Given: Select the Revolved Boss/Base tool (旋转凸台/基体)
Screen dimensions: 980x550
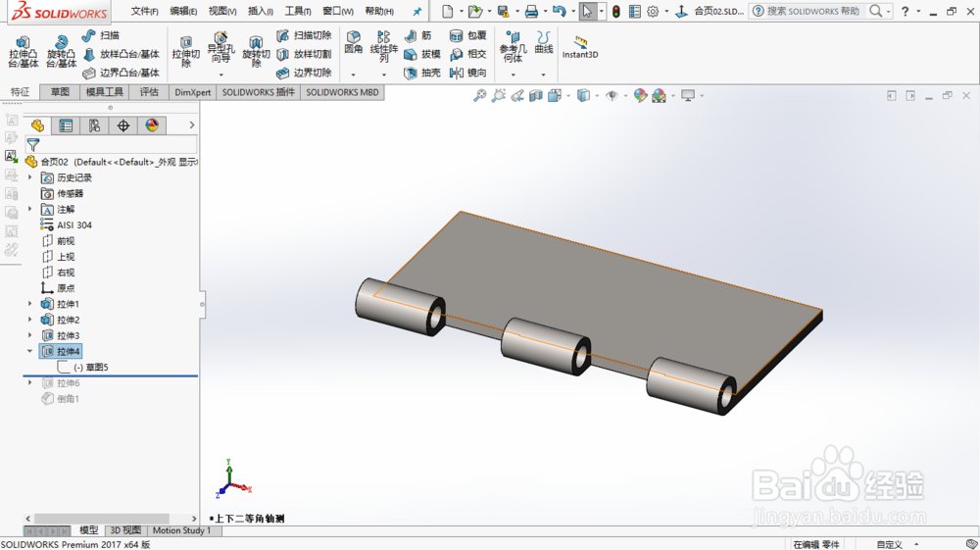Looking at the screenshot, I should coord(61,51).
